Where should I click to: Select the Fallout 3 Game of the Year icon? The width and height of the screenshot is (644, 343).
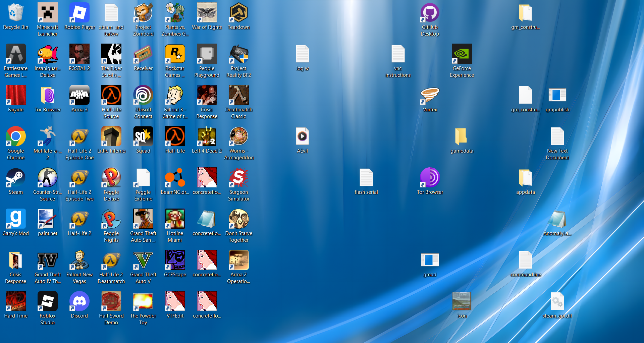[175, 95]
